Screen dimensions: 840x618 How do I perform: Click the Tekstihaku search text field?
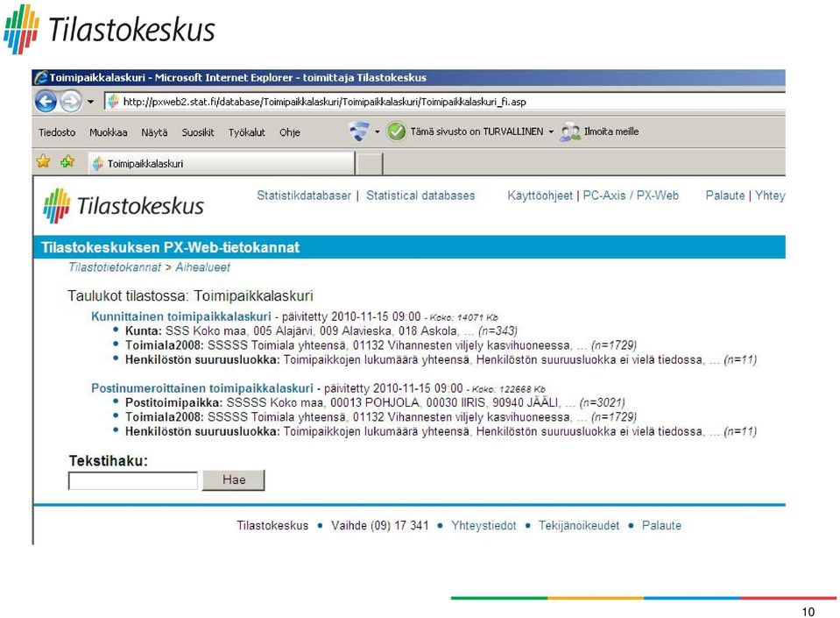tap(133, 480)
